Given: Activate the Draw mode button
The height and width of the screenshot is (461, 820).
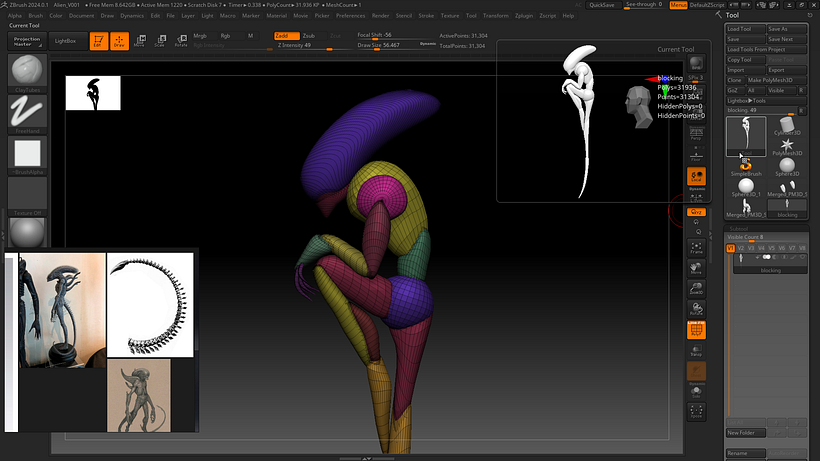Looking at the screenshot, I should 119,41.
